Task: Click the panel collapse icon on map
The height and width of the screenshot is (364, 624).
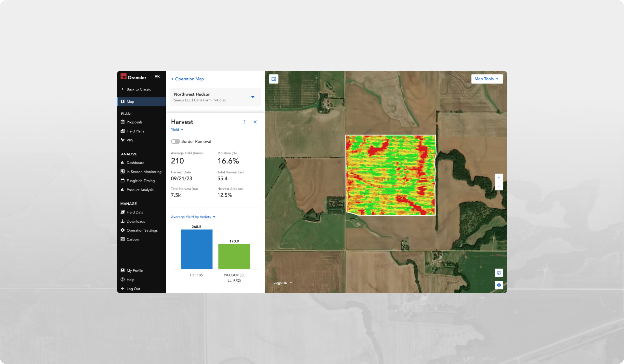Action: tap(274, 79)
